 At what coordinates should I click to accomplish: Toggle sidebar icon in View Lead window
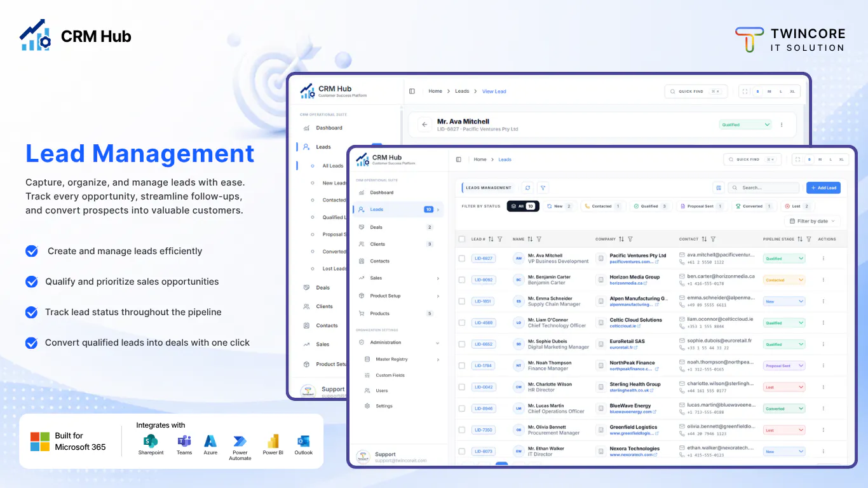(x=412, y=91)
